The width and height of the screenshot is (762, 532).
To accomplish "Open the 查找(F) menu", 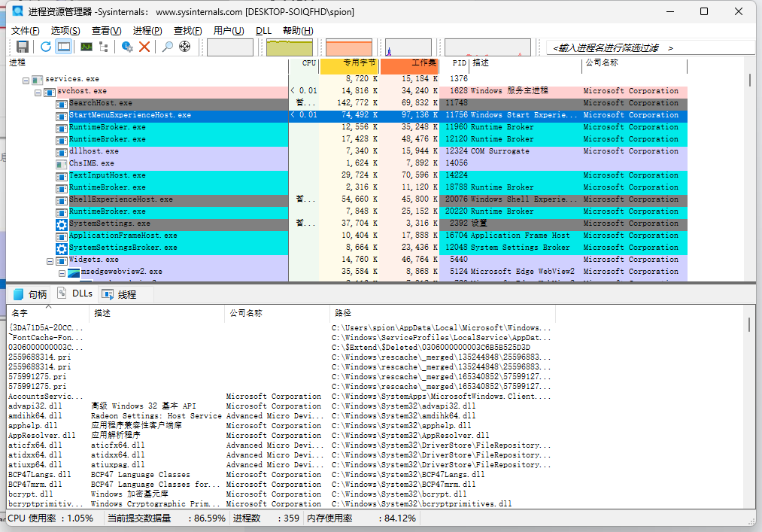I will click(188, 31).
